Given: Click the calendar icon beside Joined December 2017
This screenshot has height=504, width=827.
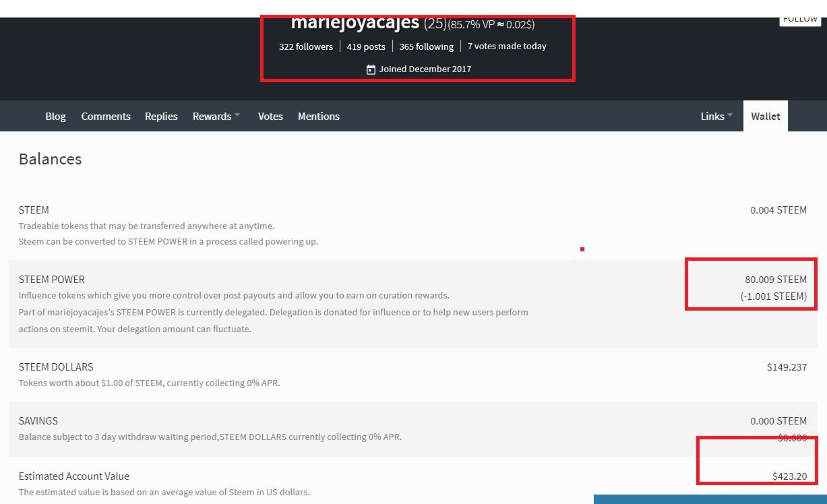Looking at the screenshot, I should tap(371, 69).
